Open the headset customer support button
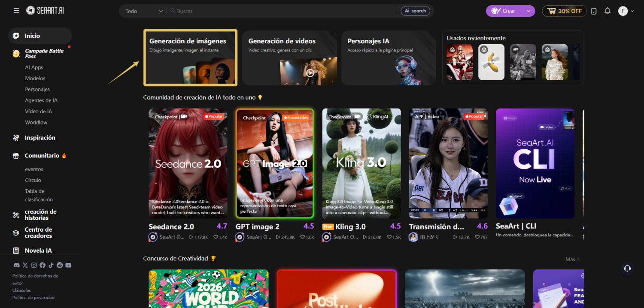Viewport: 644px width, 308px height. pyautogui.click(x=627, y=269)
